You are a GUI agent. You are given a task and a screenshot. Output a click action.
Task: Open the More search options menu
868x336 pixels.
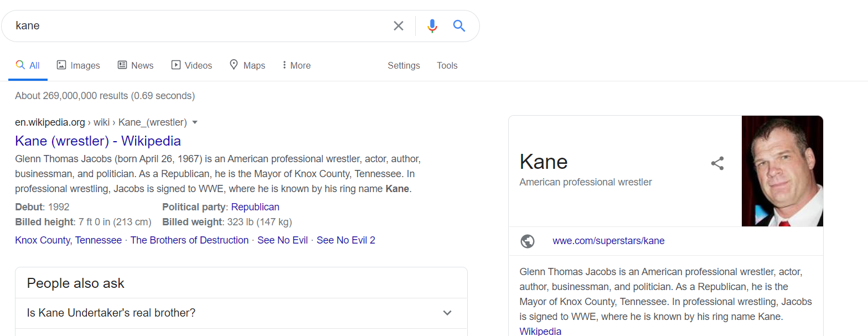coord(296,65)
